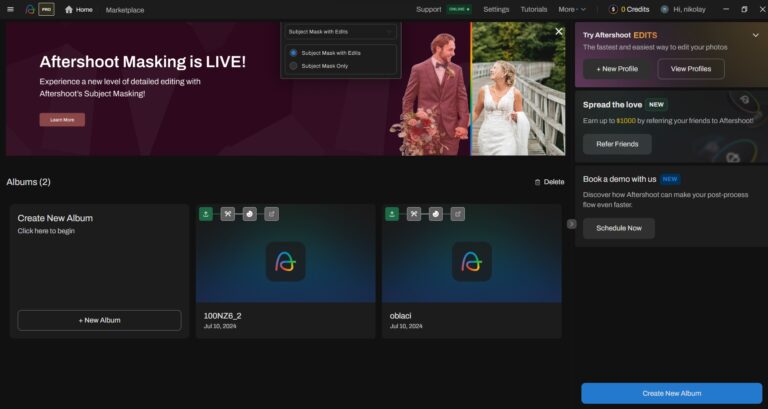Click NEW badge beside Book a demo
The height and width of the screenshot is (409, 768).
point(670,179)
